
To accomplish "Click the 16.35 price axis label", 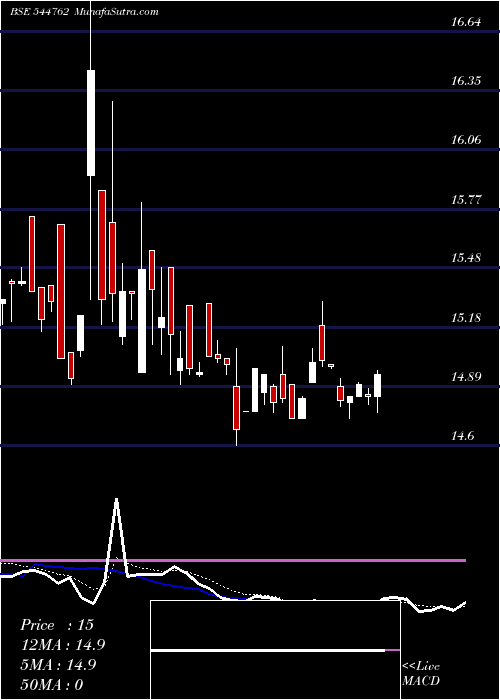I will pos(466,81).
